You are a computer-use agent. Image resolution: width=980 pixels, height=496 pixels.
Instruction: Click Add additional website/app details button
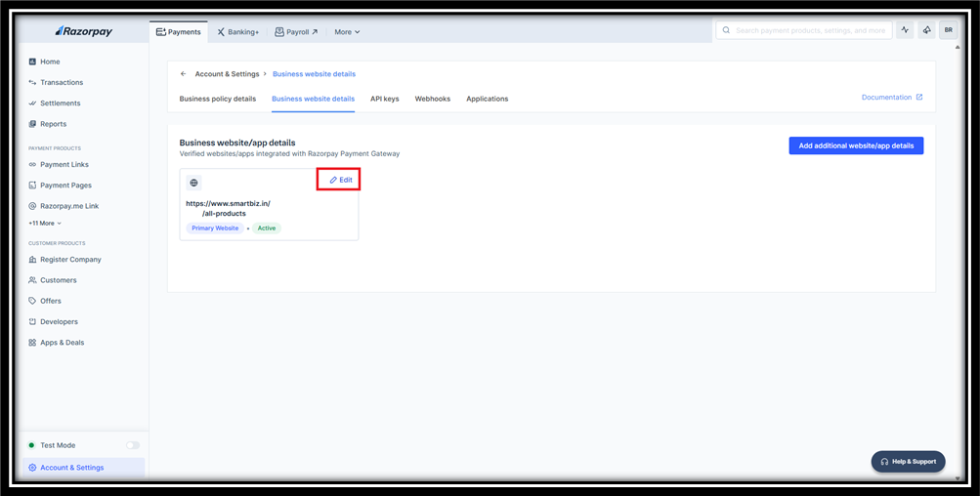[856, 145]
